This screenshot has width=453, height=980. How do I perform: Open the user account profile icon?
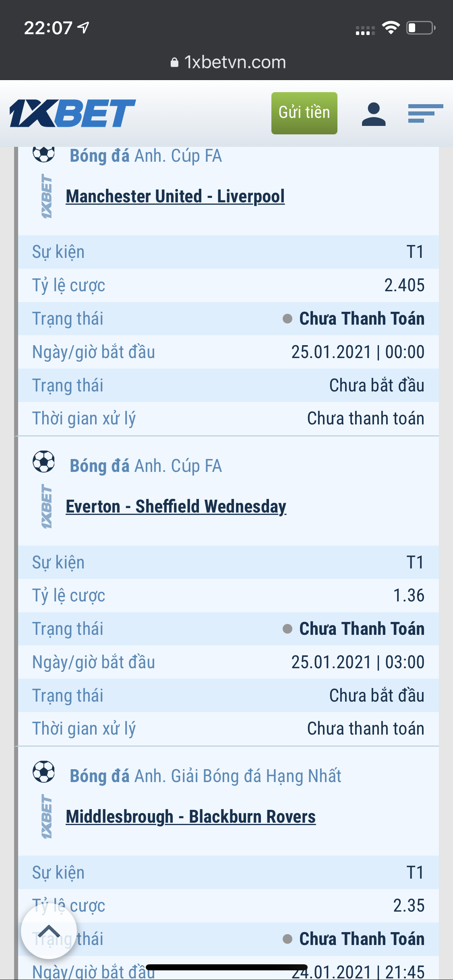coord(374,114)
